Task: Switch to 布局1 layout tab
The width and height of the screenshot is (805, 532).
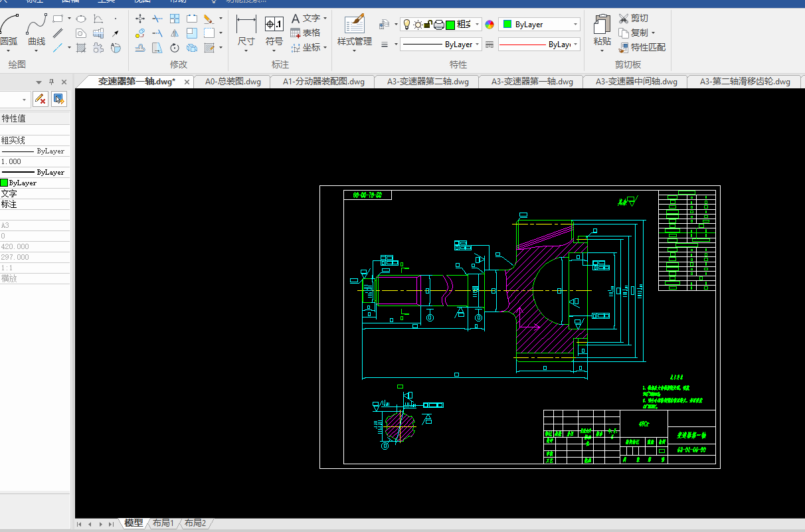Action: point(163,523)
